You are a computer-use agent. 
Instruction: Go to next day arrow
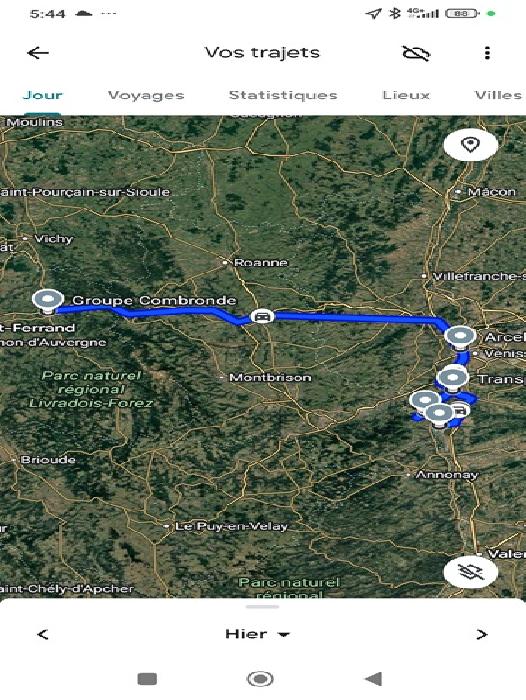(482, 634)
